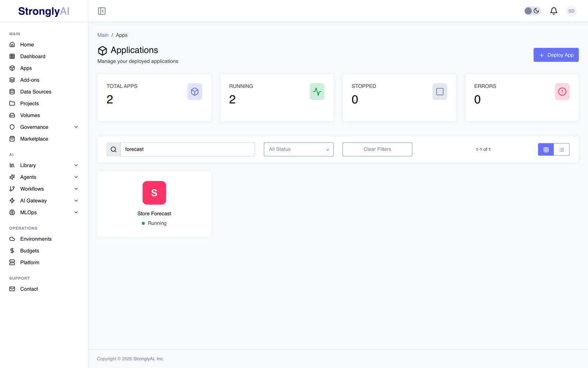
Task: Open the notifications bell
Action: coord(554,11)
